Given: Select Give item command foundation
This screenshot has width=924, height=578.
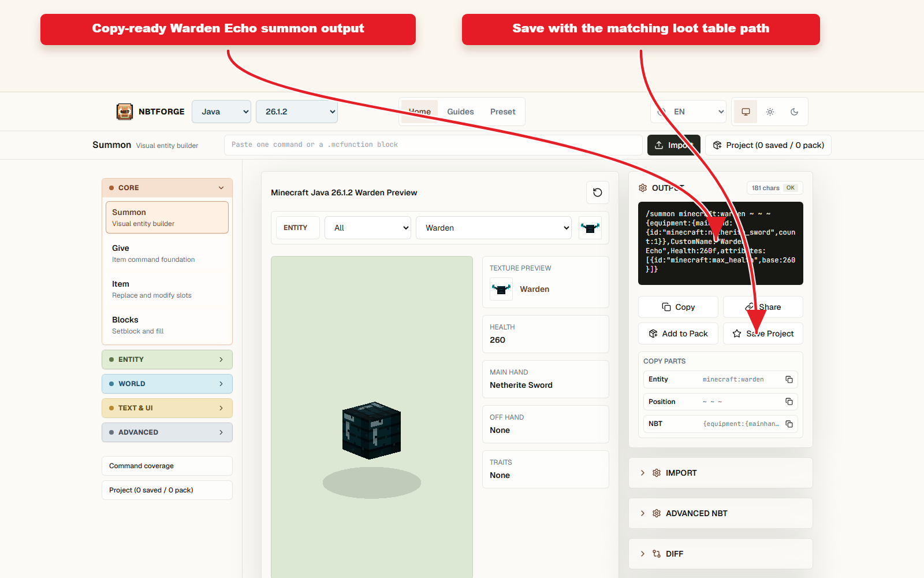Looking at the screenshot, I should coord(167,253).
